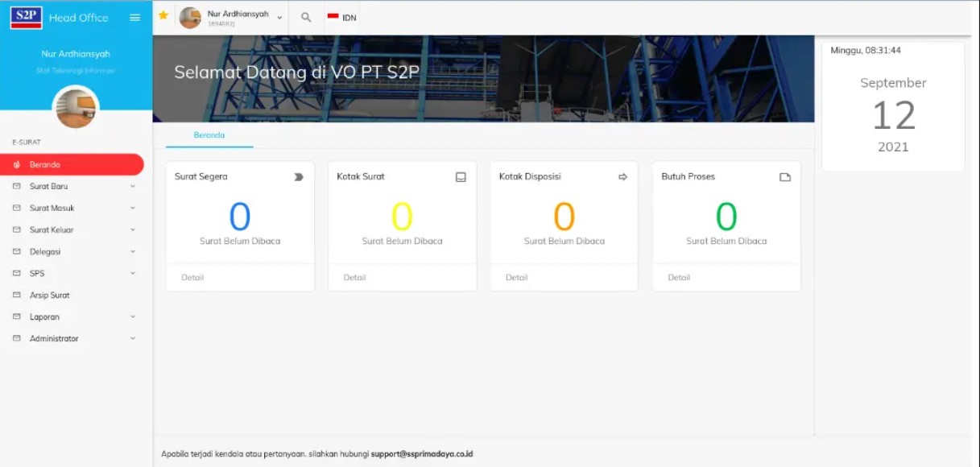Click the Surat Segera tag icon
The image size is (980, 467).
click(x=299, y=177)
